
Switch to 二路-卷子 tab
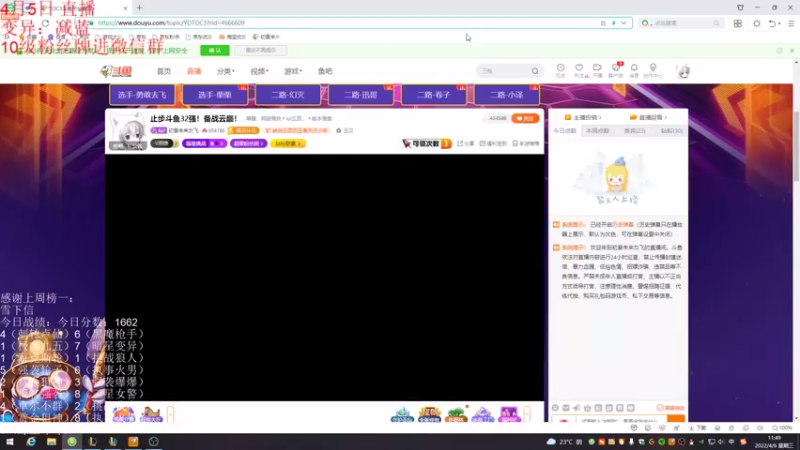pos(434,95)
